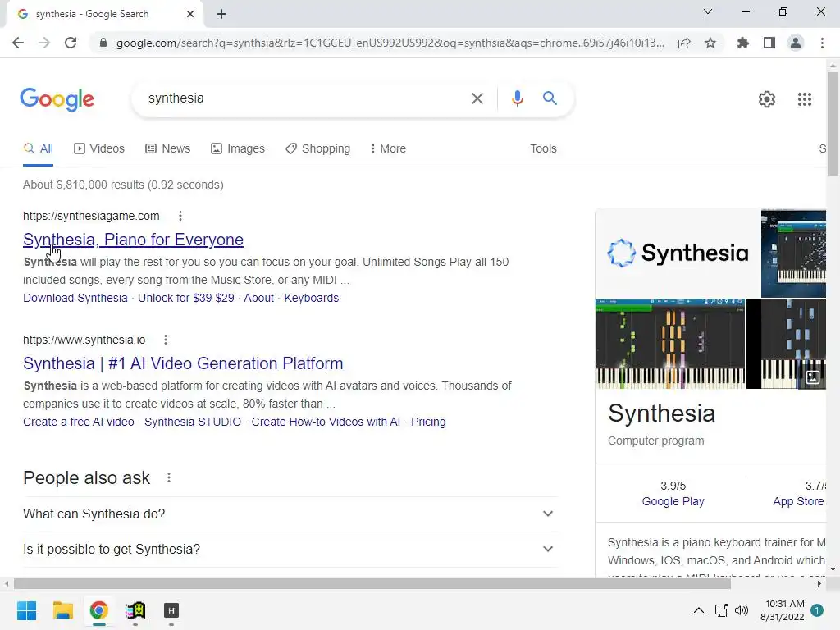The image size is (840, 630).
Task: Open network status in tray
Action: click(721, 610)
